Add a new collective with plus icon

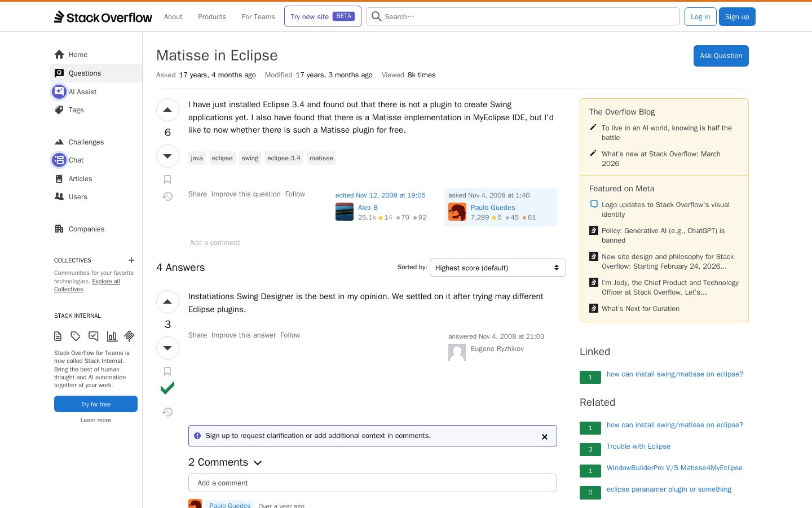click(x=131, y=260)
